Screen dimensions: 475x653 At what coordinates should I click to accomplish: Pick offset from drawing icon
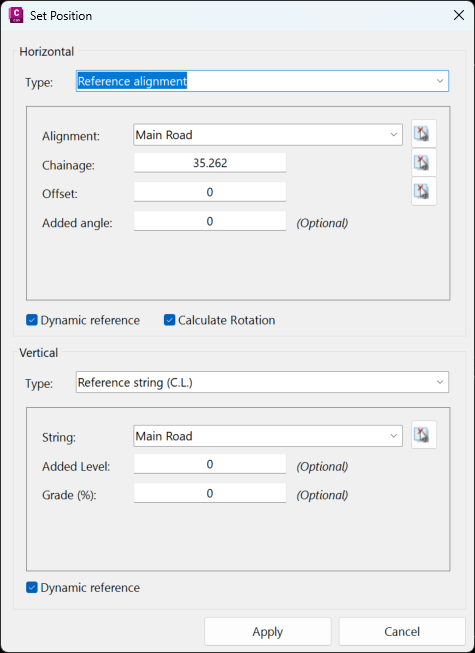(424, 191)
